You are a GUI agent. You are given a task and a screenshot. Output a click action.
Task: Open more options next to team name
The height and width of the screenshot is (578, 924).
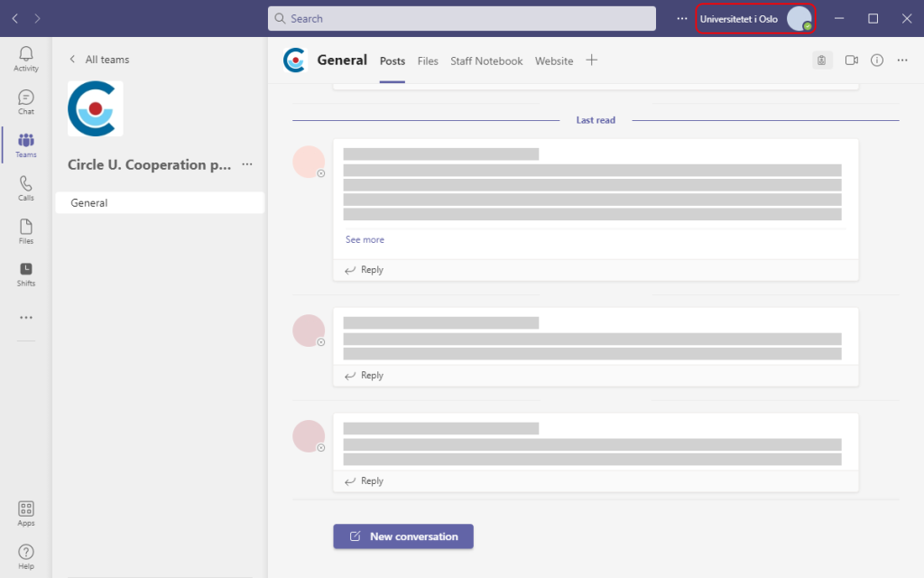pos(247,165)
